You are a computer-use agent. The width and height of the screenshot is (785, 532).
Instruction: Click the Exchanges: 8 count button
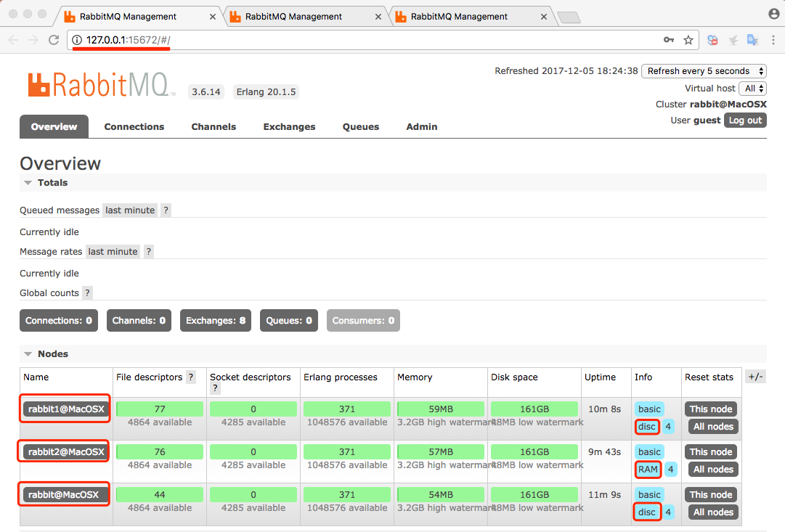coord(216,321)
